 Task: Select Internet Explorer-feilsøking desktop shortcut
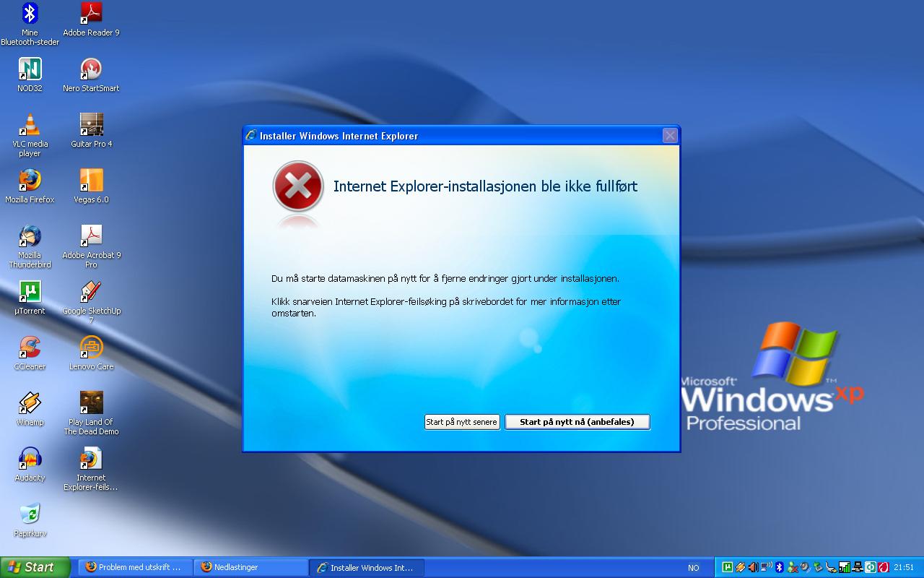91,470
